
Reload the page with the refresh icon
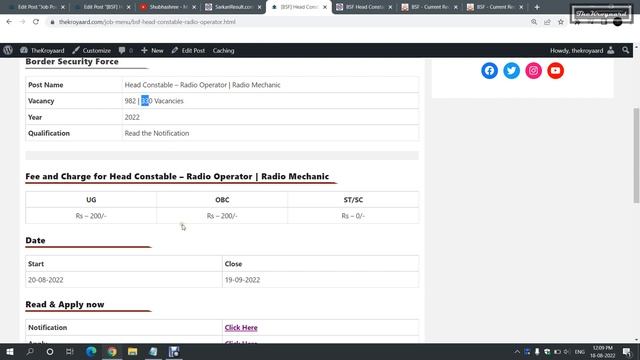coord(36,22)
